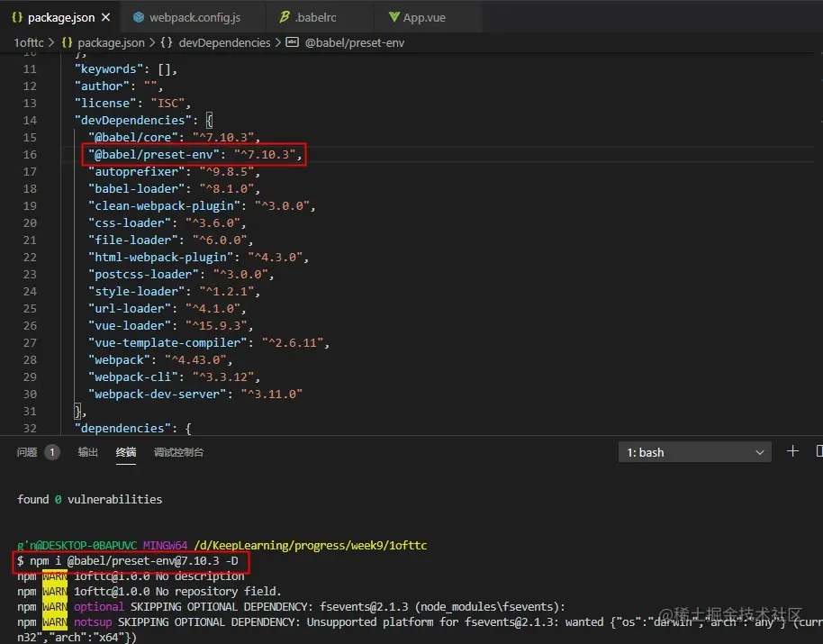
Task: Click the "license" key on line 13
Action: click(105, 103)
